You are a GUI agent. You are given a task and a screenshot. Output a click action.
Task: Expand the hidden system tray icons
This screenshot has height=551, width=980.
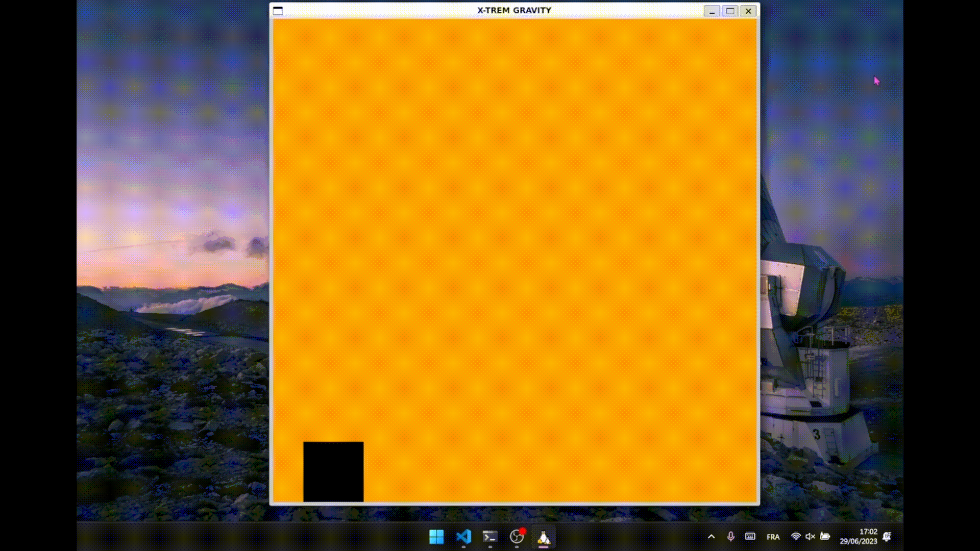coord(711,537)
